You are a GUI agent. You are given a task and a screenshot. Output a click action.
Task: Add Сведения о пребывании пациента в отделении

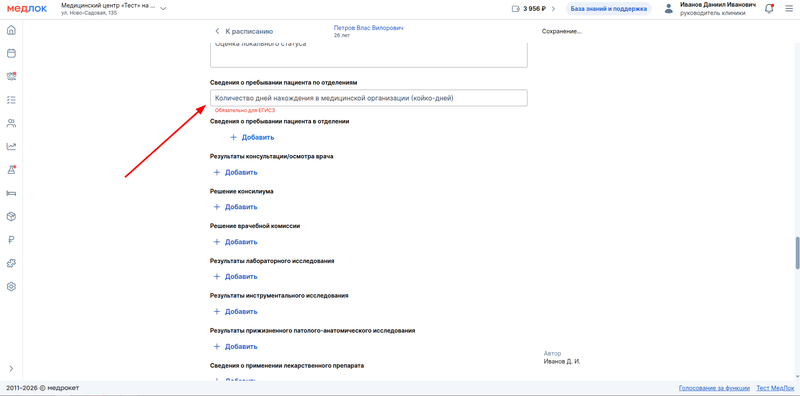[253, 137]
